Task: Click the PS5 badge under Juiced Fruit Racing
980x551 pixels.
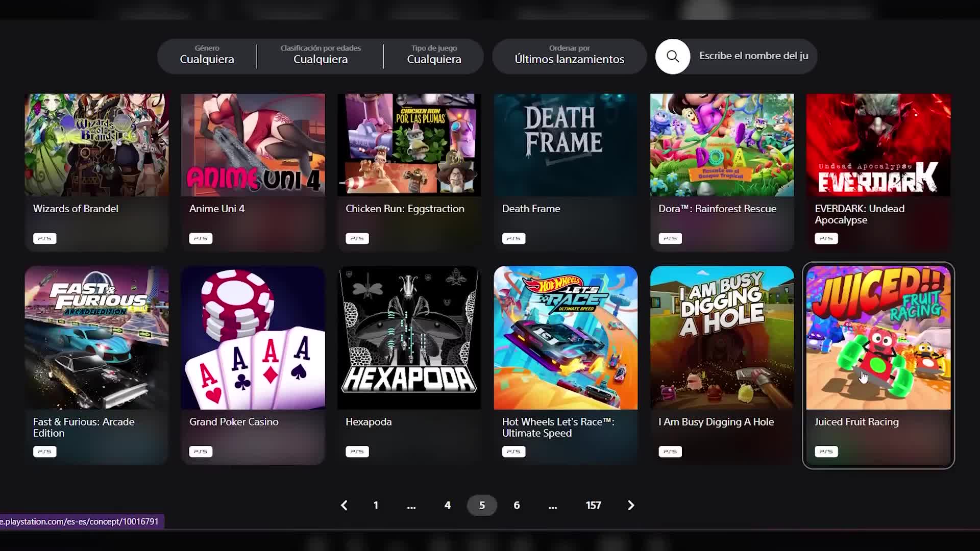Action: 826,452
